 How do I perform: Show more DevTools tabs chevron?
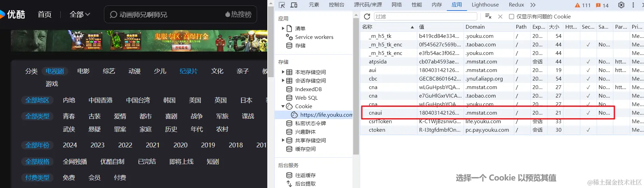point(533,5)
